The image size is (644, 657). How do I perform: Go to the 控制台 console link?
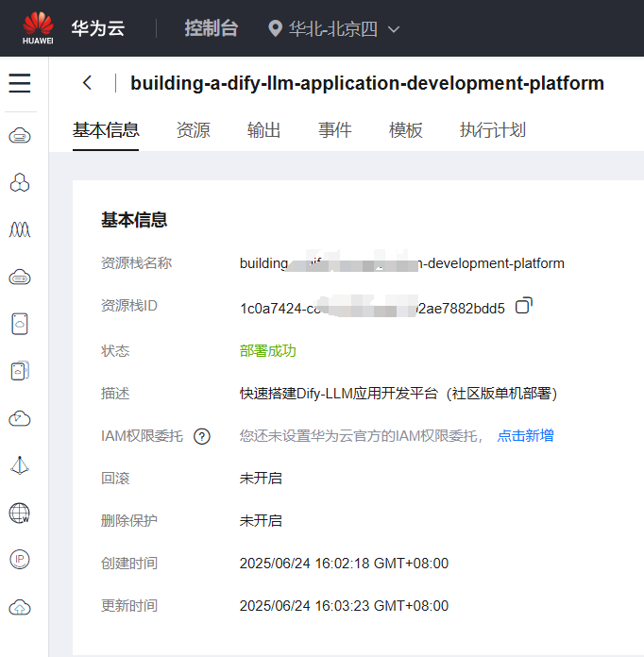(x=212, y=28)
